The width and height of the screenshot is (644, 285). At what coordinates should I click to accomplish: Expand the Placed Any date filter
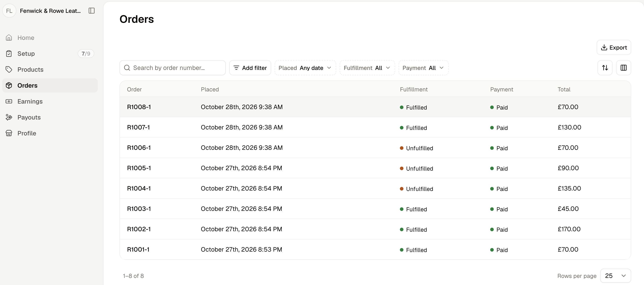coord(305,68)
